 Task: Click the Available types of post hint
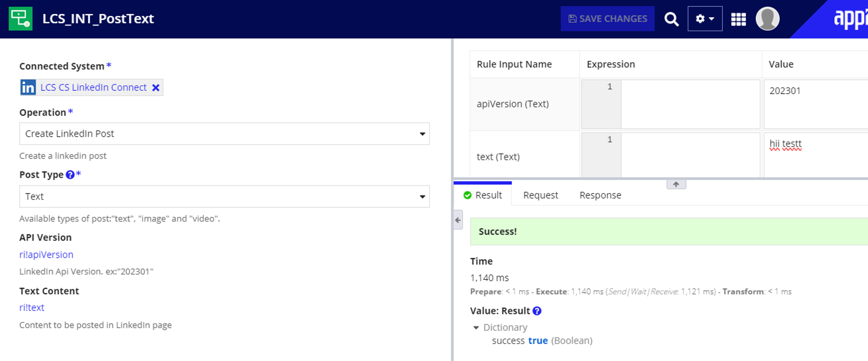pyautogui.click(x=120, y=219)
